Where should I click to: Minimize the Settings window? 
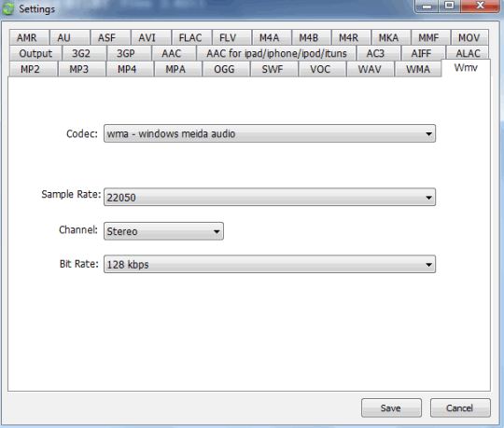coord(427,6)
